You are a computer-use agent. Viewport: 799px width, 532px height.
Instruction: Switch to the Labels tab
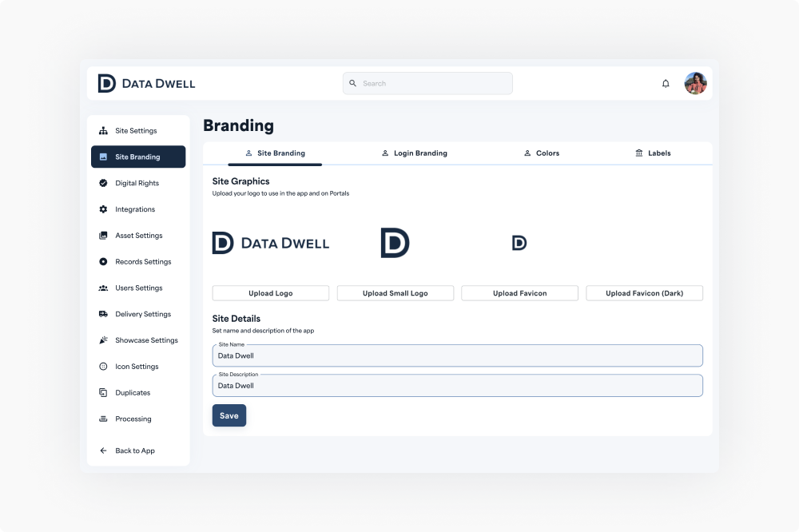click(654, 153)
